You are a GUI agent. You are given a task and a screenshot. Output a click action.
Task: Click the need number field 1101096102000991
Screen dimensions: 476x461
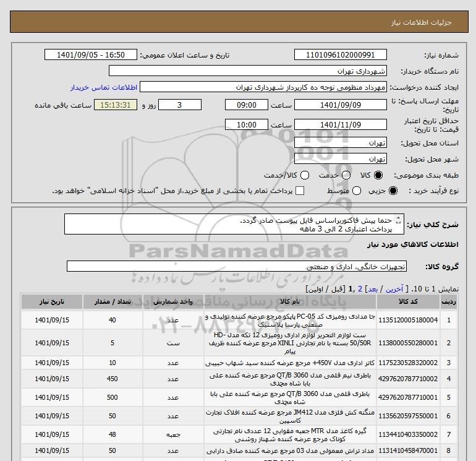pyautogui.click(x=340, y=54)
